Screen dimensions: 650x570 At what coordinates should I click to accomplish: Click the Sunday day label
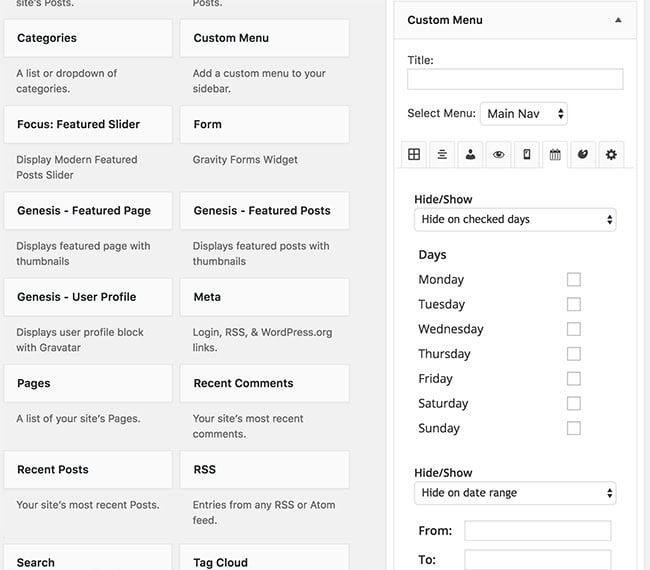[x=439, y=428]
